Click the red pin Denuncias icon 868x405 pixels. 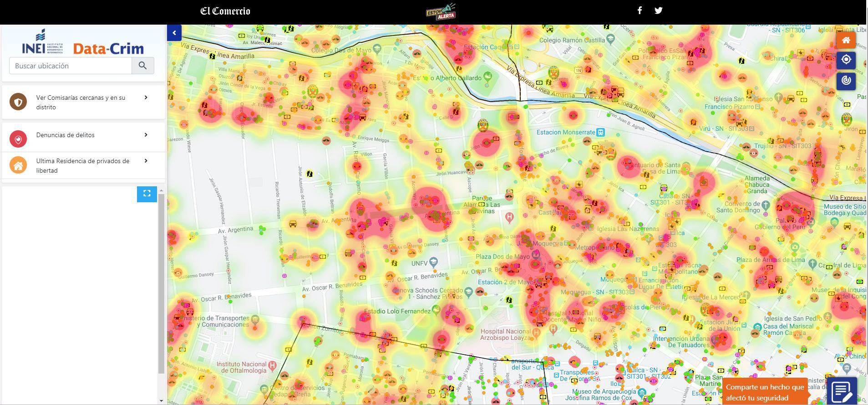(x=18, y=139)
